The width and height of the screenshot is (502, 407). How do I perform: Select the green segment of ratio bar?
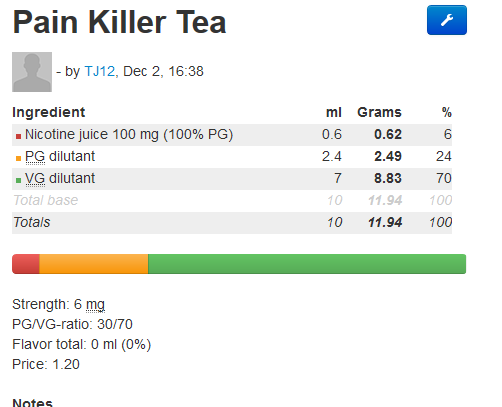click(307, 264)
